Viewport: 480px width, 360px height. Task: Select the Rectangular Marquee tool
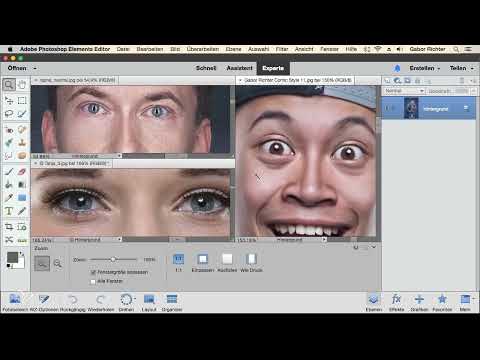(22, 100)
